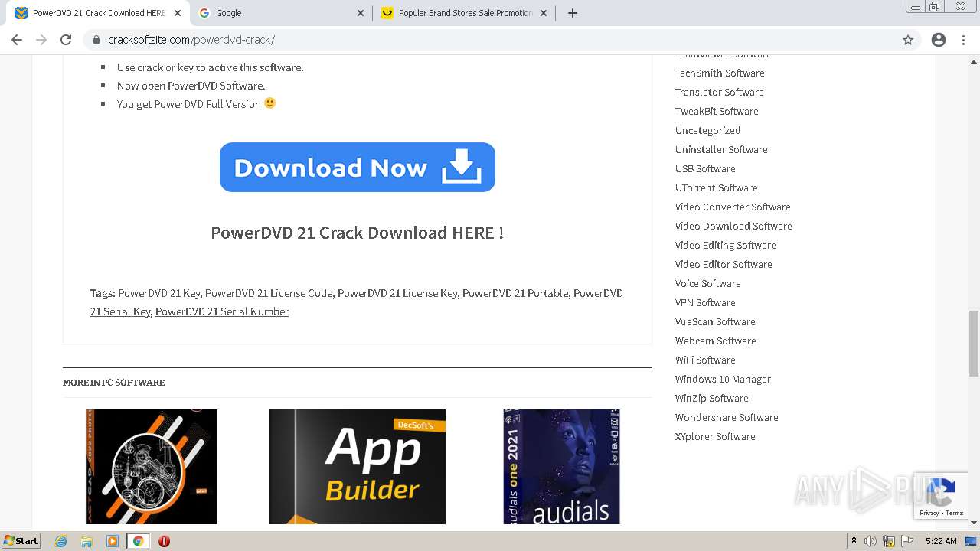980x551 pixels.
Task: Open Video Download Software category
Action: [733, 226]
